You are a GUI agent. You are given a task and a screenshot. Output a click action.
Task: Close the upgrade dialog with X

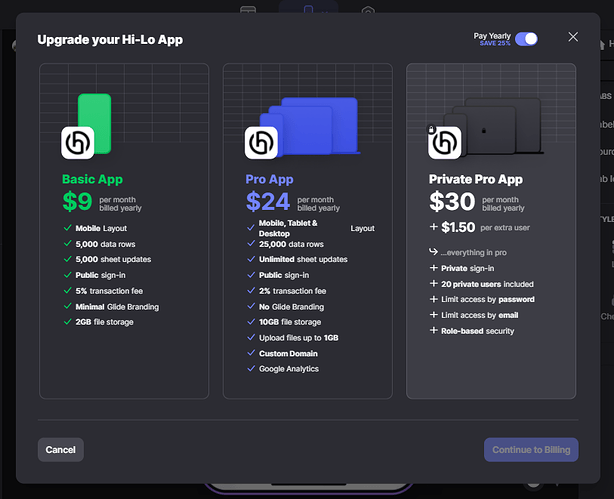click(573, 37)
